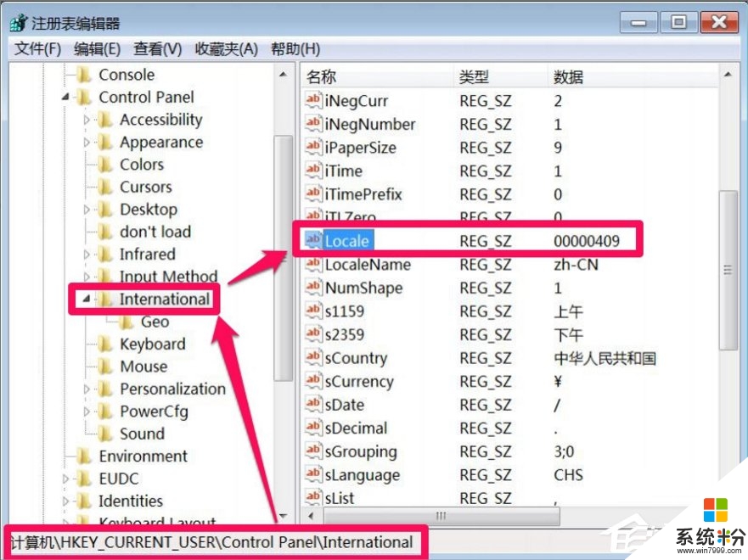Expand the Desktop folder node
Screen dimensions: 748x560
[x=87, y=210]
